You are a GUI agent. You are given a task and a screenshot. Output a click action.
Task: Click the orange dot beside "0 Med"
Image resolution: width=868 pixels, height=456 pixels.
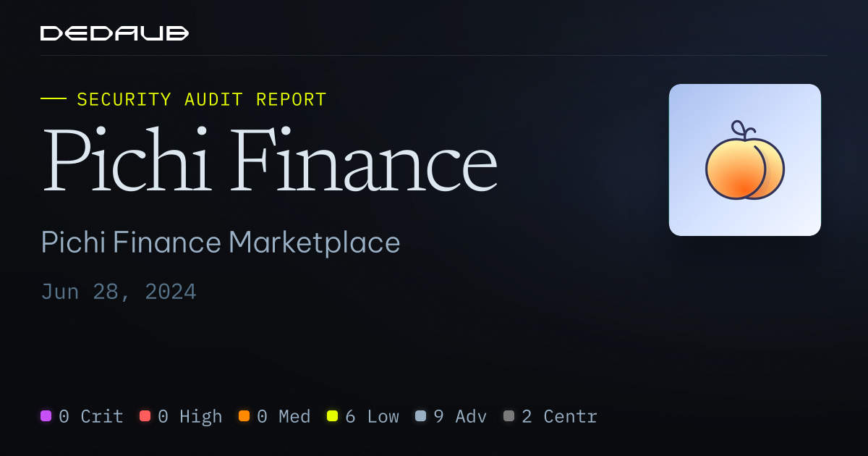point(244,416)
